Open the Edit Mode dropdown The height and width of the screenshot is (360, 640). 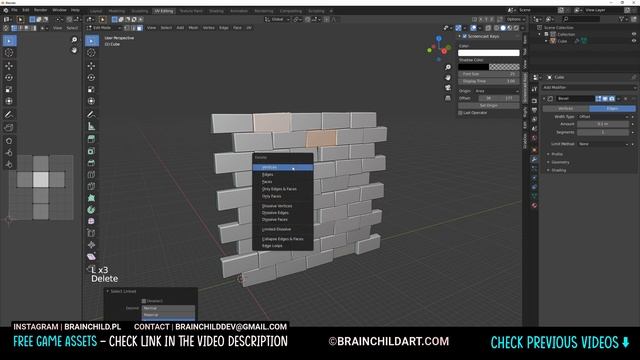pyautogui.click(x=104, y=28)
